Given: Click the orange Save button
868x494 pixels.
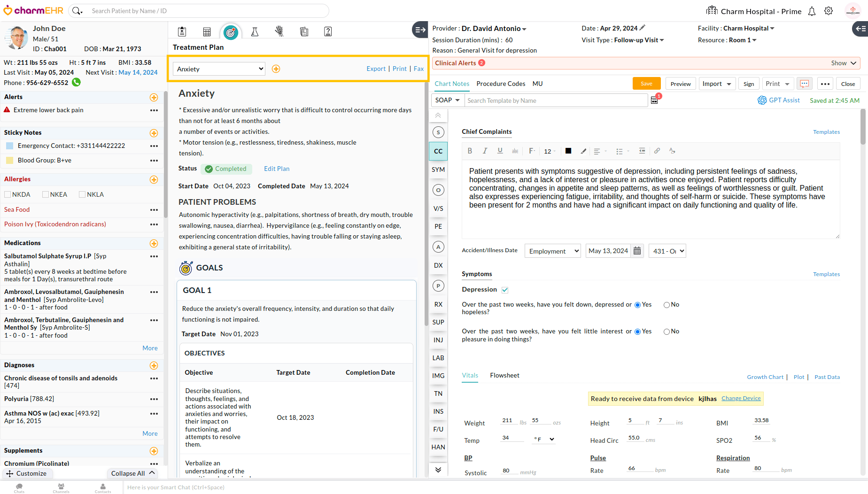Looking at the screenshot, I should pos(646,84).
